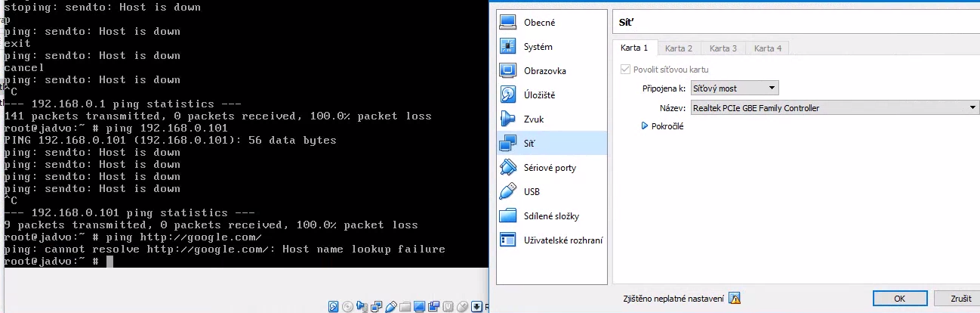The image size is (980, 313).
Task: Switch to the Karta 2 tab
Action: [x=679, y=48]
